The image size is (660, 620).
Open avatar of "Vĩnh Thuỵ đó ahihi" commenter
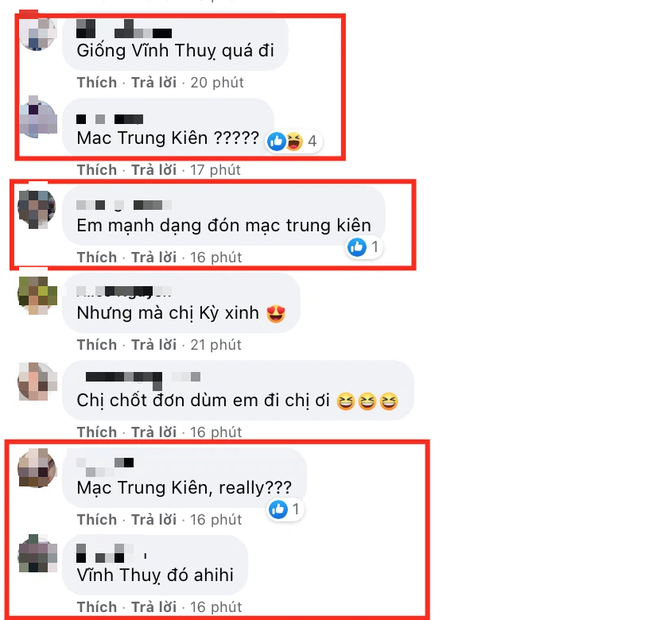pos(37,553)
